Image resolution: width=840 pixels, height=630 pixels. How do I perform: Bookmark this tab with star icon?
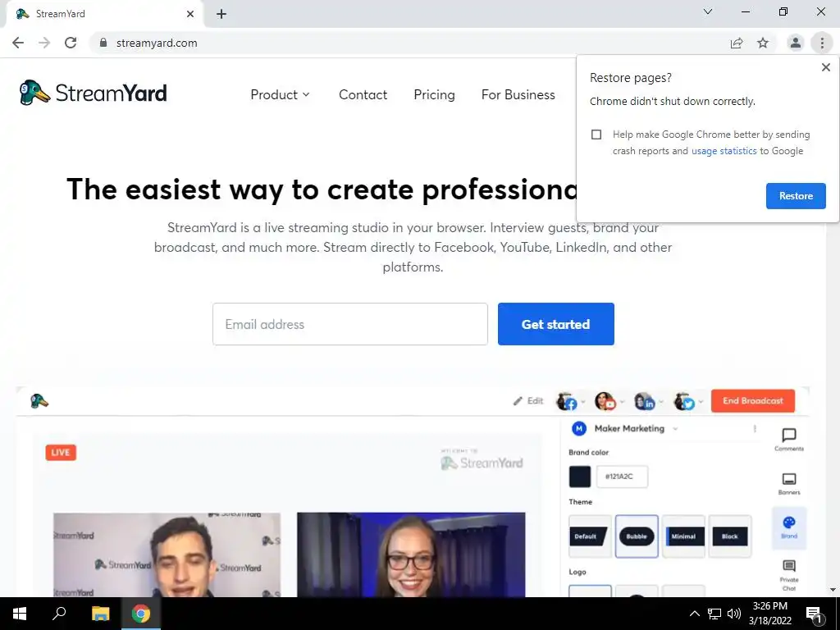[763, 43]
